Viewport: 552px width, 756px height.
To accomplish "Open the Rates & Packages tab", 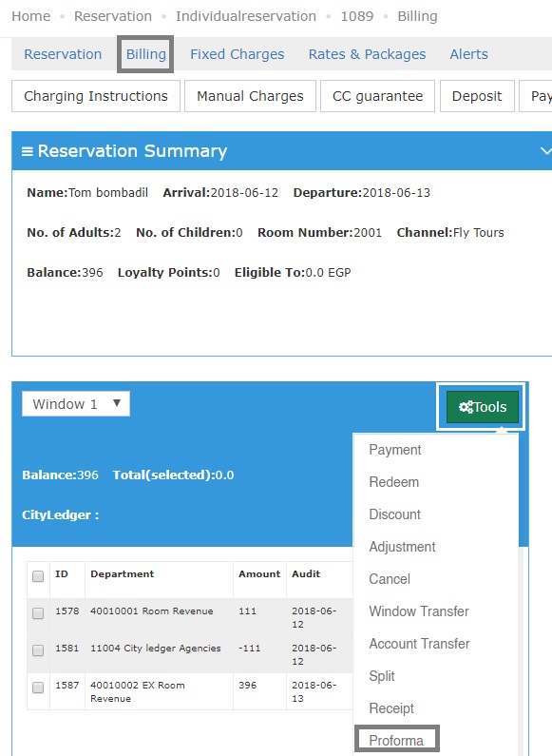I will pos(367,54).
